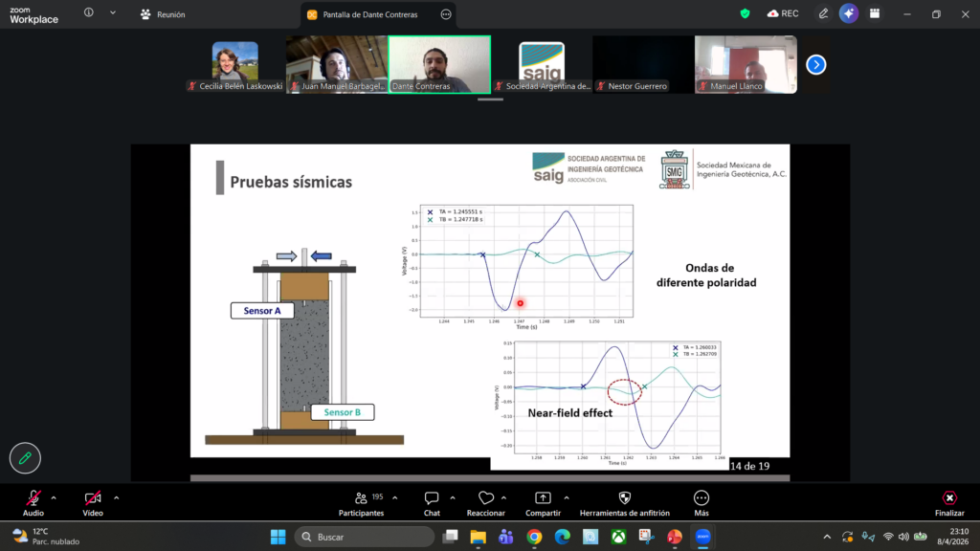Expand audio options chevron
Image resolution: width=980 pixels, height=551 pixels.
pos(54,497)
